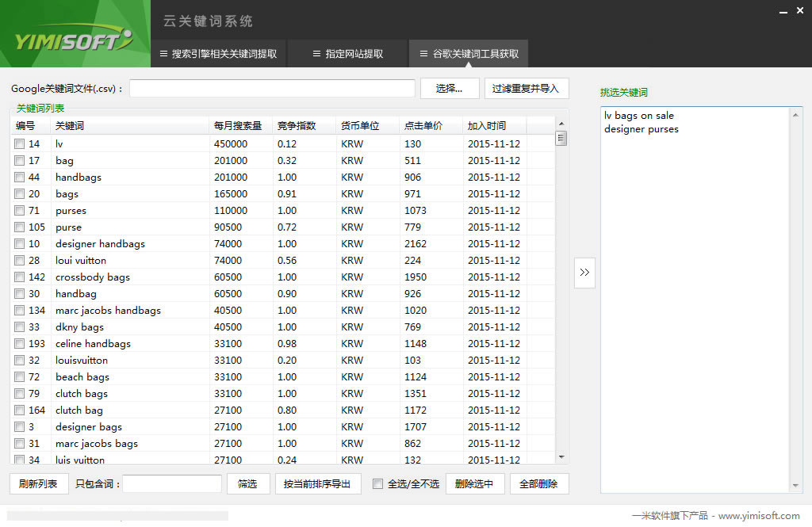The height and width of the screenshot is (527, 812).
Task: Select 'designer purses' in picked keywords
Action: click(x=641, y=129)
